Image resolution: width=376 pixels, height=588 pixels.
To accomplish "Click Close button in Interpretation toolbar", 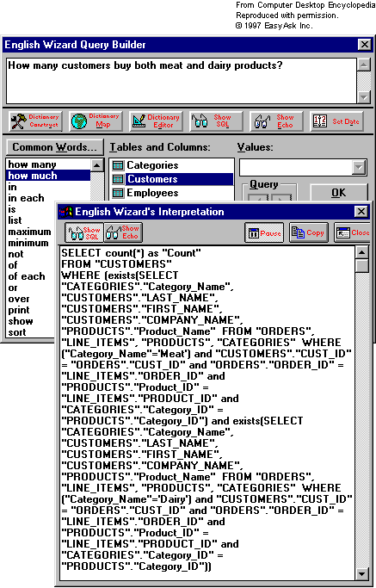I will tap(353, 232).
